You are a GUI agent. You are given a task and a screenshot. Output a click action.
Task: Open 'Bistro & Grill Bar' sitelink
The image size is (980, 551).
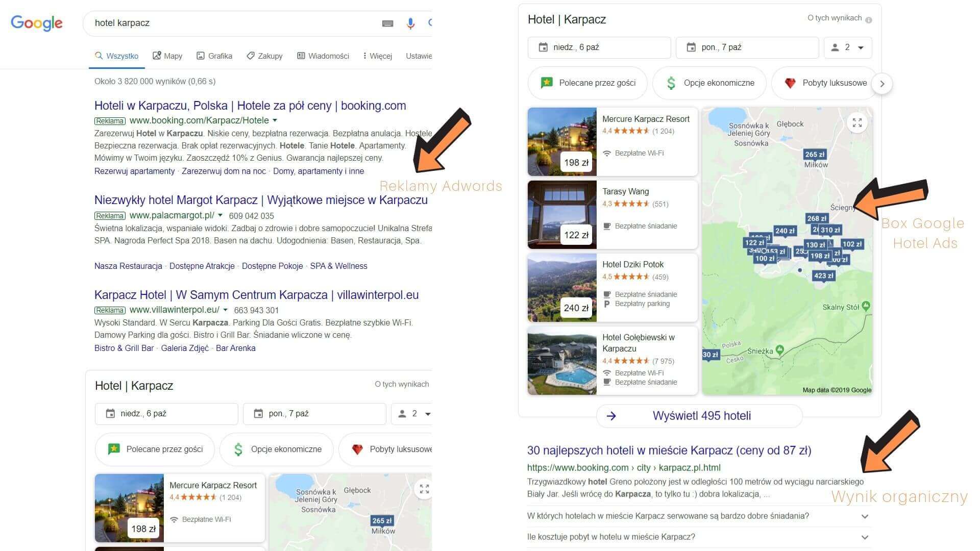coord(124,348)
